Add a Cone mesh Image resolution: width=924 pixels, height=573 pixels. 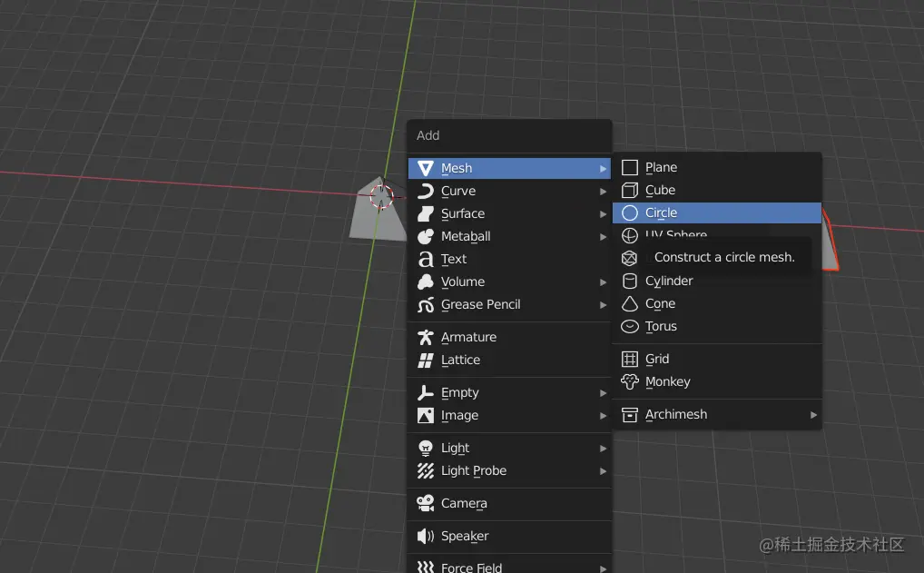[717, 303]
